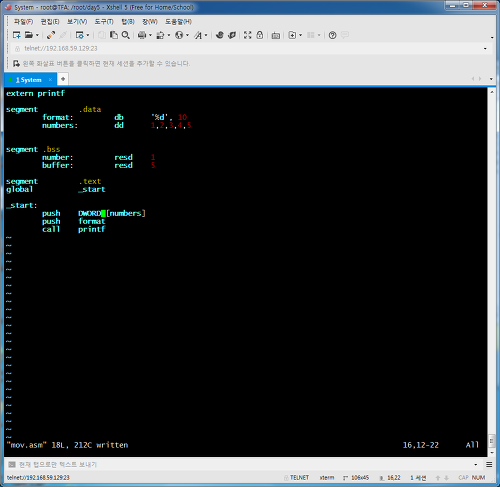Viewport: 500px width, 487px height.
Task: Switch to the 1 System tab
Action: pyautogui.click(x=29, y=80)
